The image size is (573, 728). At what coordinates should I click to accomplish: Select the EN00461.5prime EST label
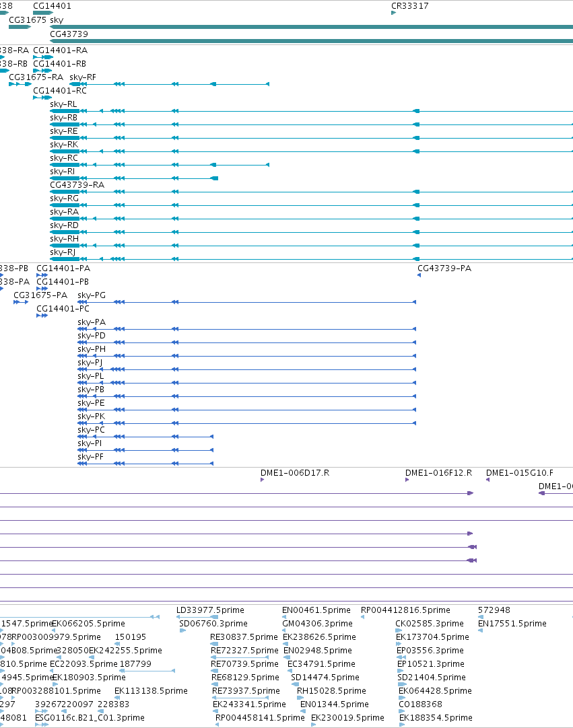316,610
